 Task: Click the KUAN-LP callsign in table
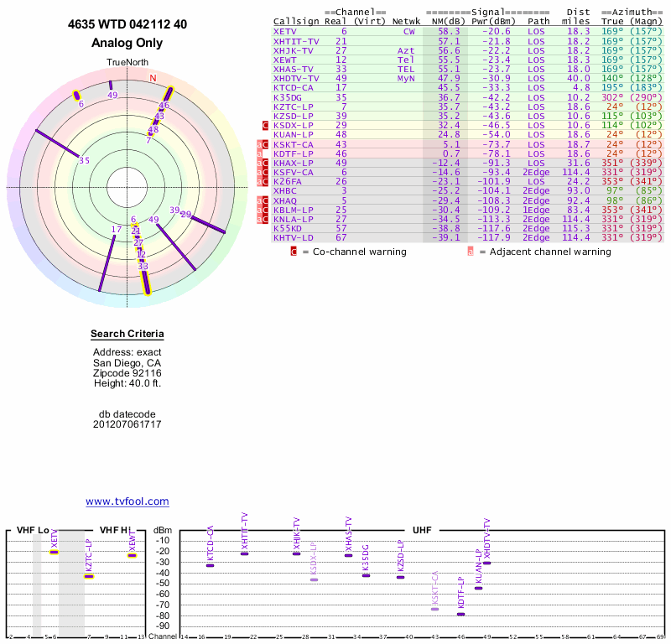pyautogui.click(x=294, y=134)
